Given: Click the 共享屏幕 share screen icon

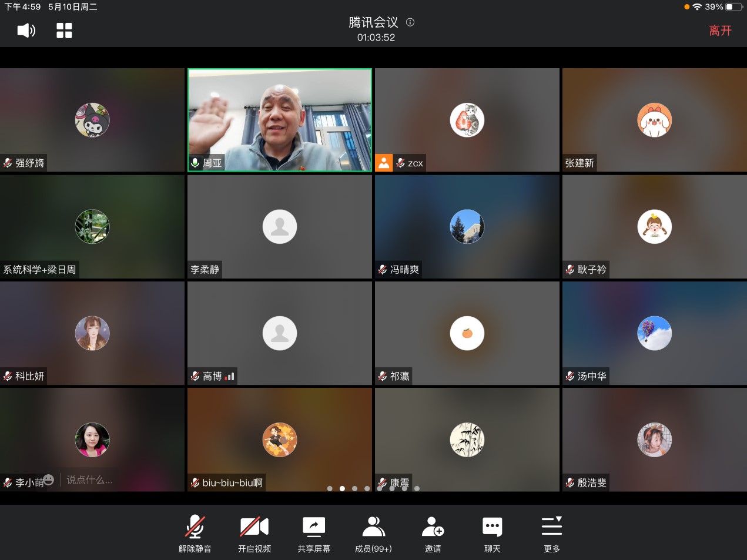Looking at the screenshot, I should click(314, 534).
